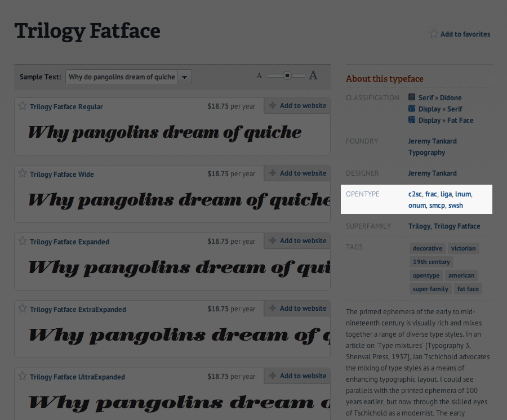Viewport: 507px width, 420px height.
Task: Select the swsh OpenType feature link
Action: (x=456, y=205)
